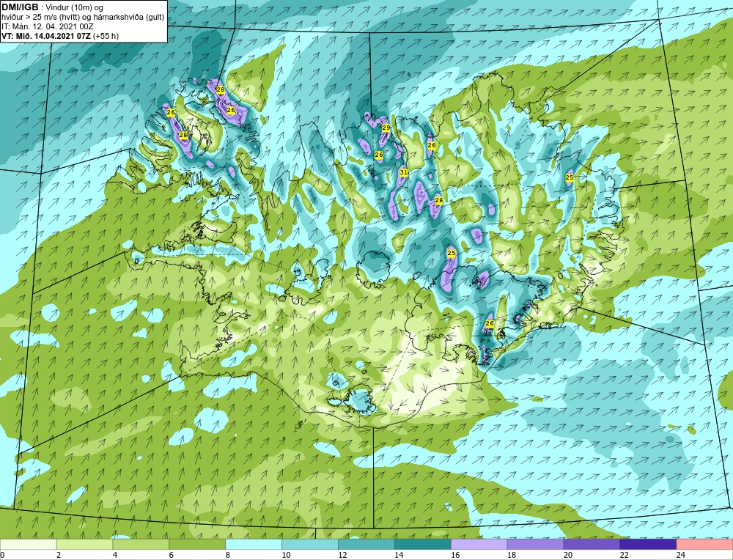733x560 pixels.
Task: Select the lavender 16–18 m/s legend swatch
Action: click(x=479, y=544)
